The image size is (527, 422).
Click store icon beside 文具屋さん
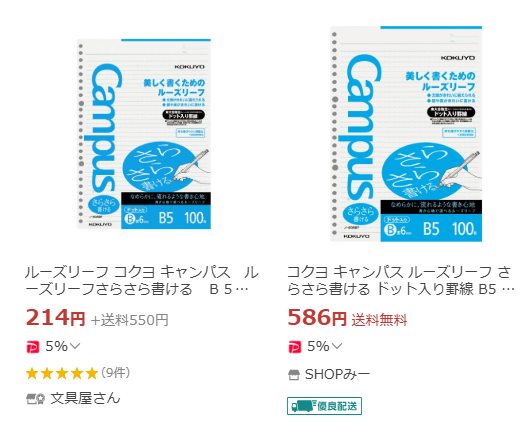tap(36, 399)
